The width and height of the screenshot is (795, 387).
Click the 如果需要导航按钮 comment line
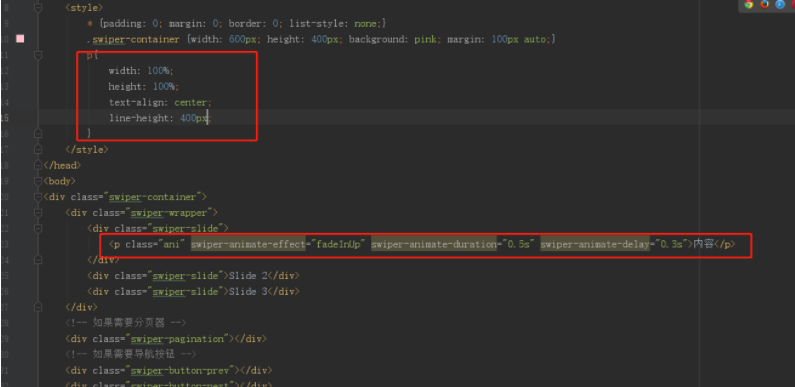coord(131,354)
